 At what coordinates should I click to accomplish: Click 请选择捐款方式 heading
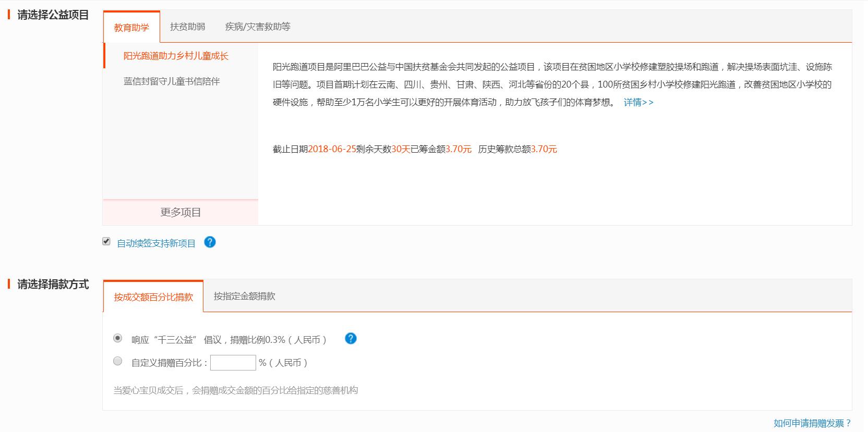point(53,285)
